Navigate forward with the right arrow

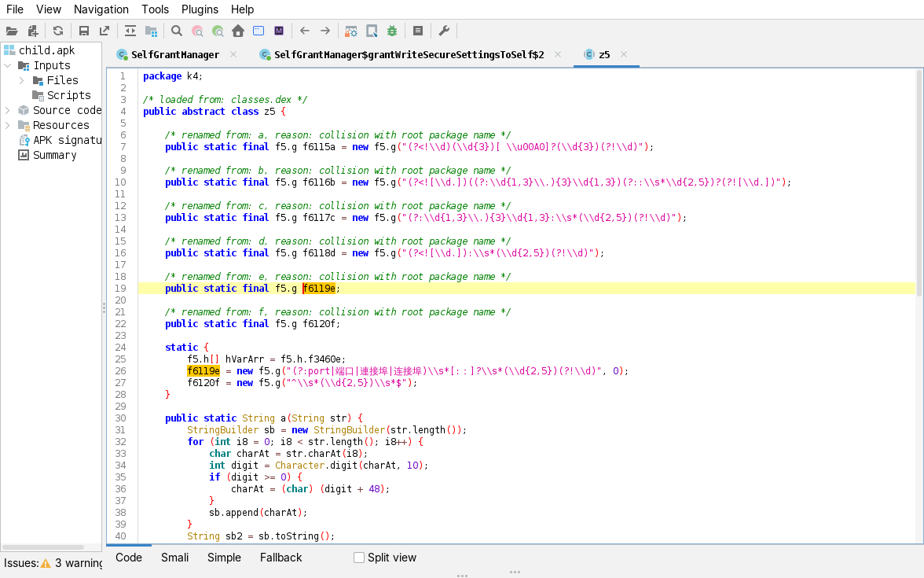(x=325, y=31)
